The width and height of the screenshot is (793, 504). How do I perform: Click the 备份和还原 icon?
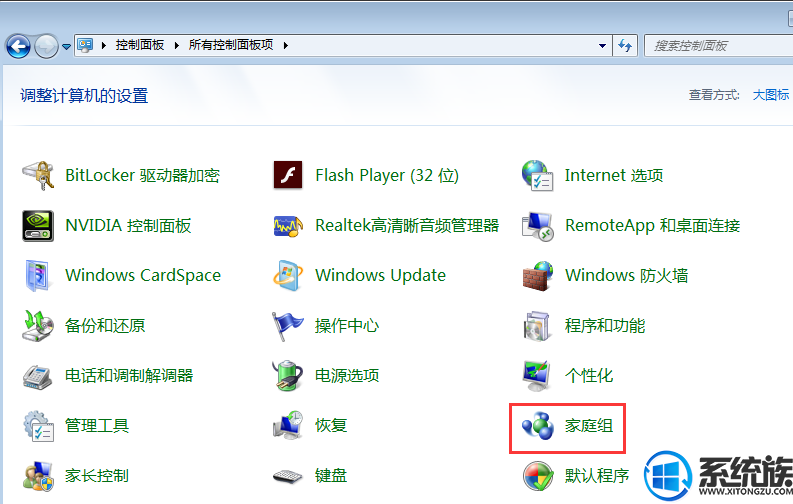38,326
